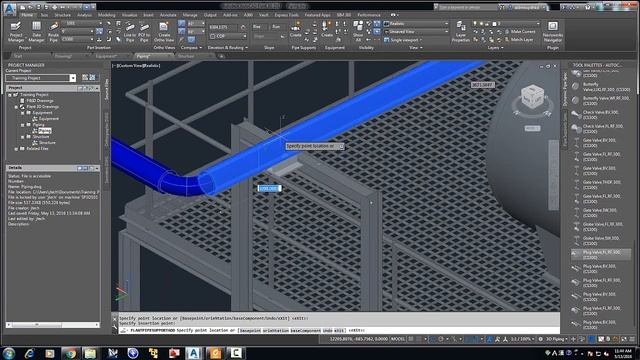Switch to the Equipment drawing tab

coord(107,56)
